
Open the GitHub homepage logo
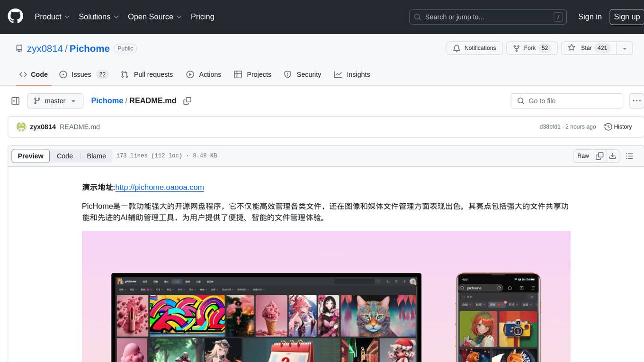pyautogui.click(x=16, y=17)
